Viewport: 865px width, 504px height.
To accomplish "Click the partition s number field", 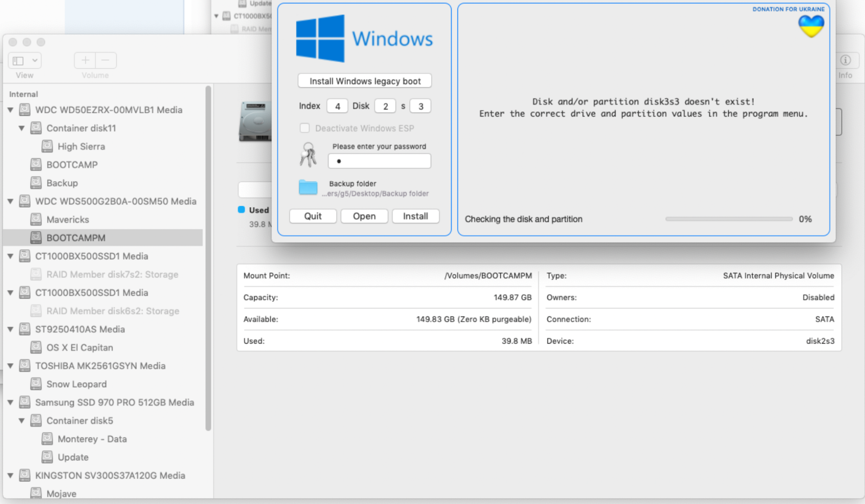I will (420, 106).
